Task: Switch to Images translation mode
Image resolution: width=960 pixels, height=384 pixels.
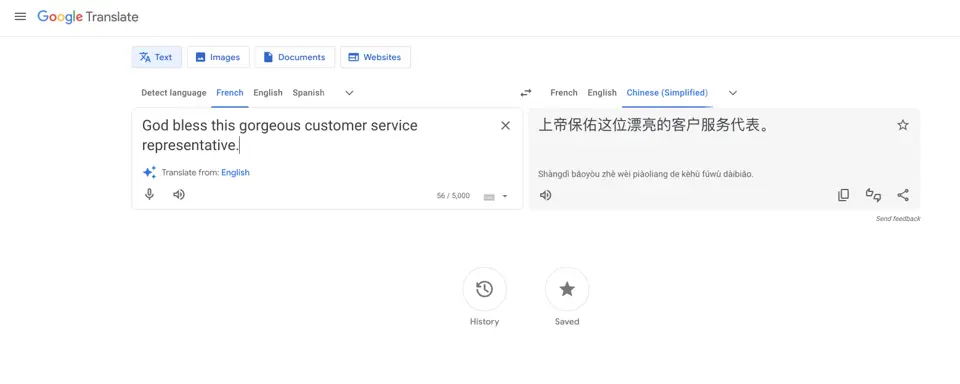Action: click(x=218, y=57)
